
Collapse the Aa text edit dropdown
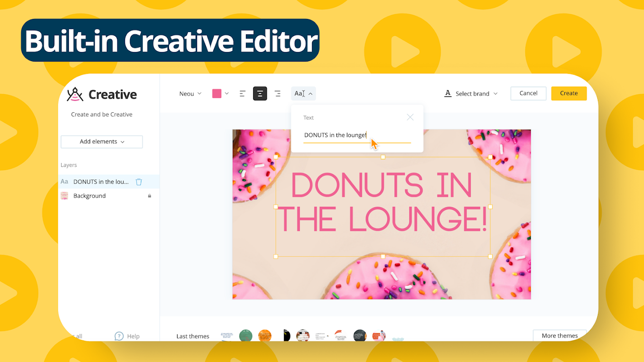[303, 94]
